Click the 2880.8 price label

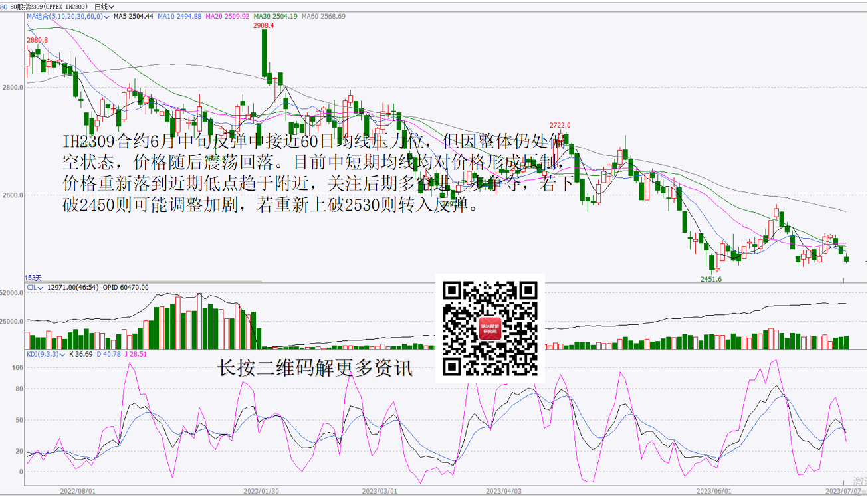click(x=37, y=40)
